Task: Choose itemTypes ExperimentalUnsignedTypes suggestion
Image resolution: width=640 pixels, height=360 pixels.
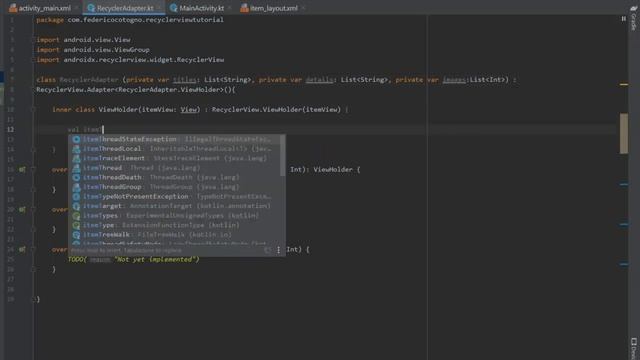Action: pos(174,216)
